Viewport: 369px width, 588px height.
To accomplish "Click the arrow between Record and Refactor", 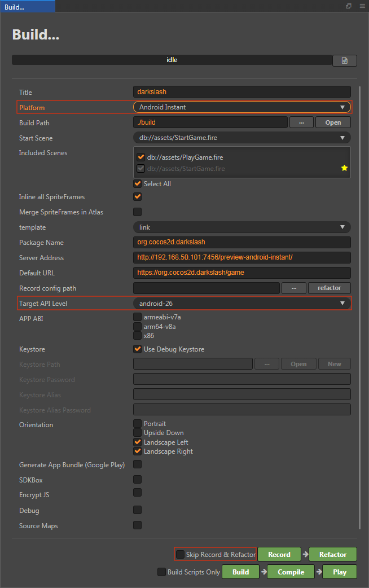I will click(x=305, y=554).
